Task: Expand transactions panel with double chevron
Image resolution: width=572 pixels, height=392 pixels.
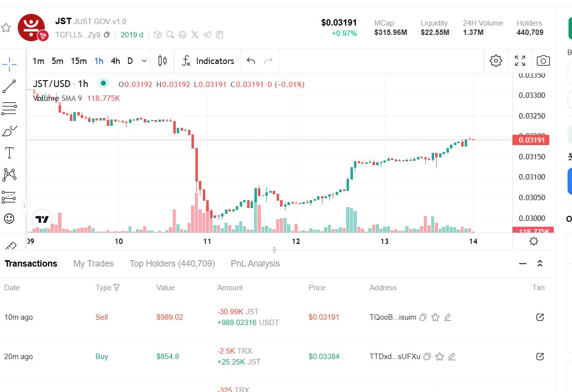Action: [540, 263]
